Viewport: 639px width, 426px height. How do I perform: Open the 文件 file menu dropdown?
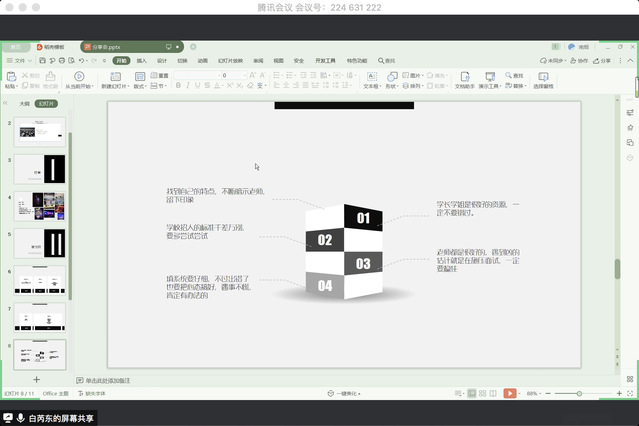(20, 60)
